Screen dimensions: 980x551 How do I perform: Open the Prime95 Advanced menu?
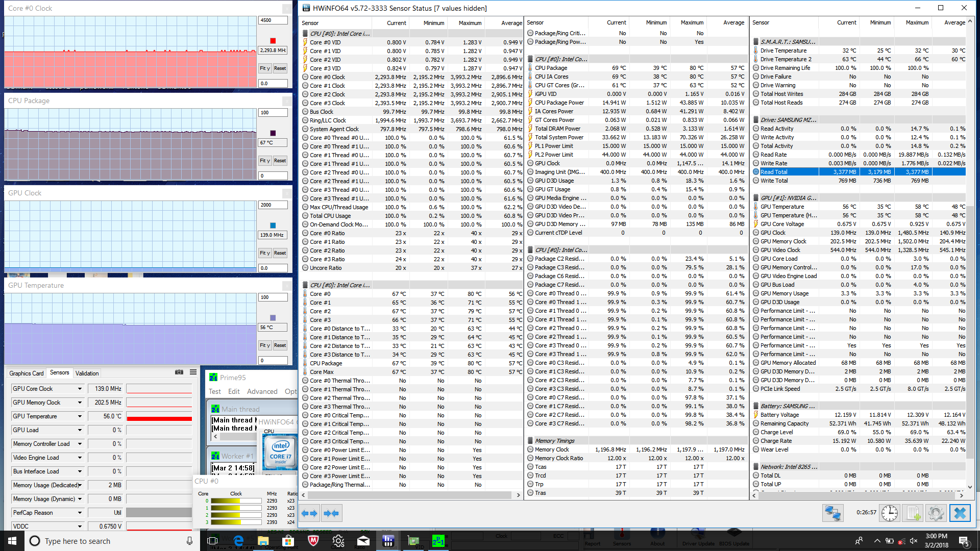262,391
